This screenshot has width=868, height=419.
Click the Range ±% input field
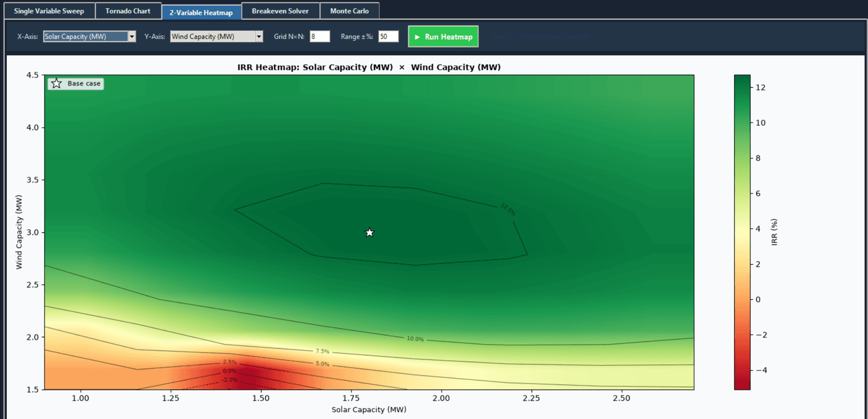click(x=388, y=37)
